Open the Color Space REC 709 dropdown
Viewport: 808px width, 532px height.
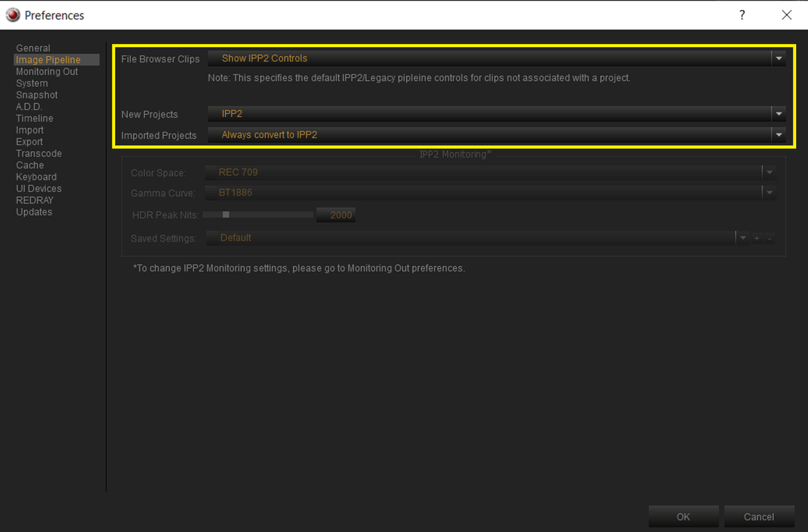tap(490, 172)
